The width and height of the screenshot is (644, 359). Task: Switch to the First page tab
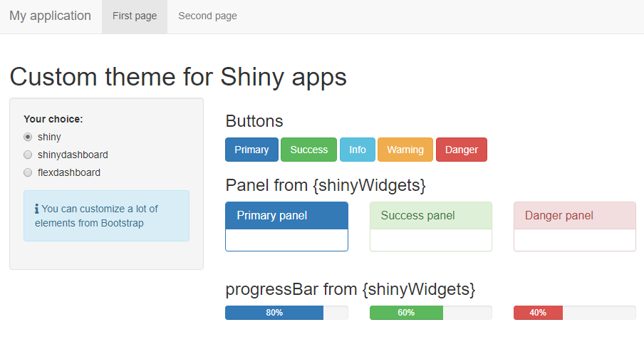[x=135, y=16]
